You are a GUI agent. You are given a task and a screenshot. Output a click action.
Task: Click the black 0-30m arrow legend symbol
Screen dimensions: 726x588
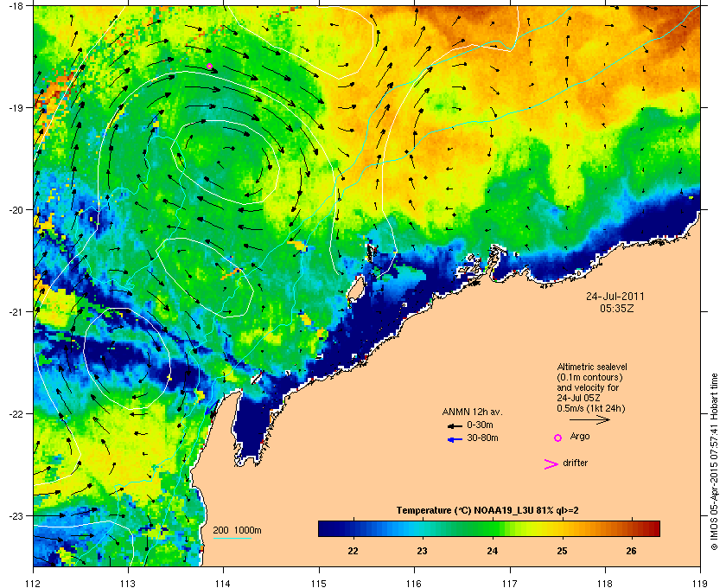[x=455, y=426]
